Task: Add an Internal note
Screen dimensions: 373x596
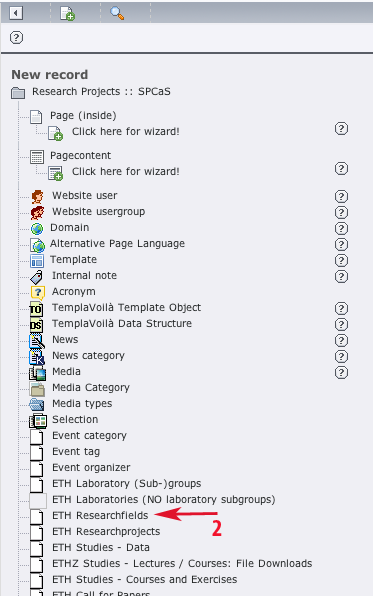Action: click(x=84, y=275)
